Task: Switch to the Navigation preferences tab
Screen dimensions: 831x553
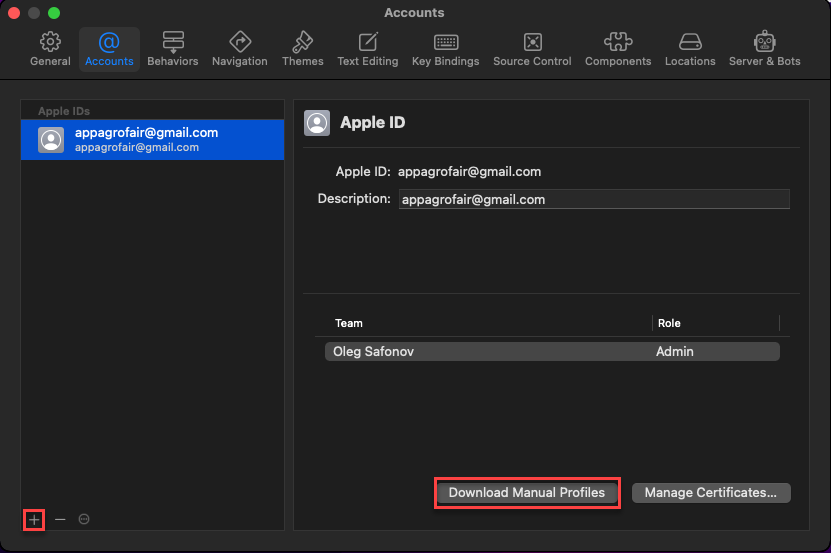Action: [x=240, y=49]
